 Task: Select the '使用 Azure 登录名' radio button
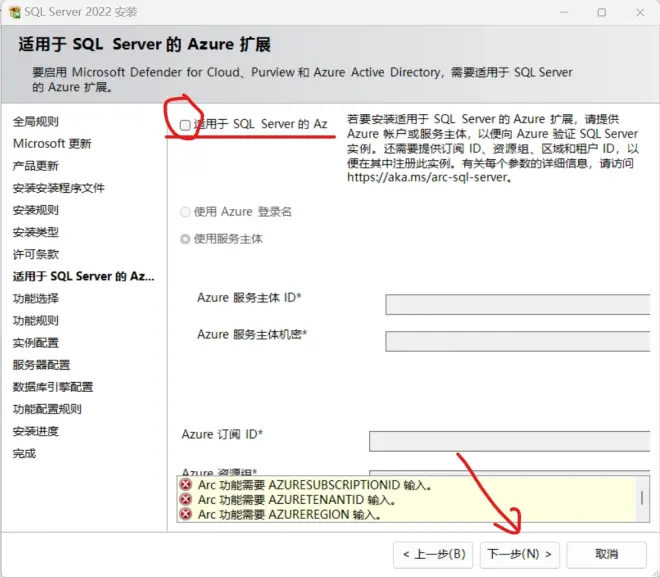pyautogui.click(x=185, y=212)
